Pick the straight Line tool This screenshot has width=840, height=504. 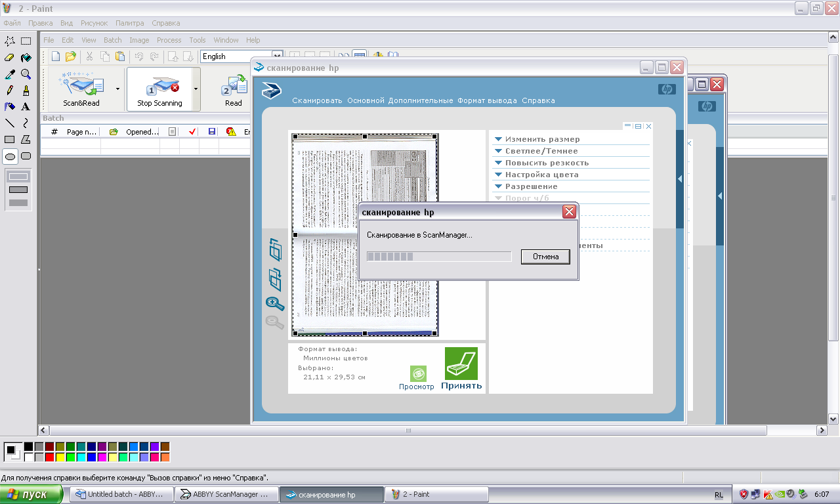[x=10, y=123]
